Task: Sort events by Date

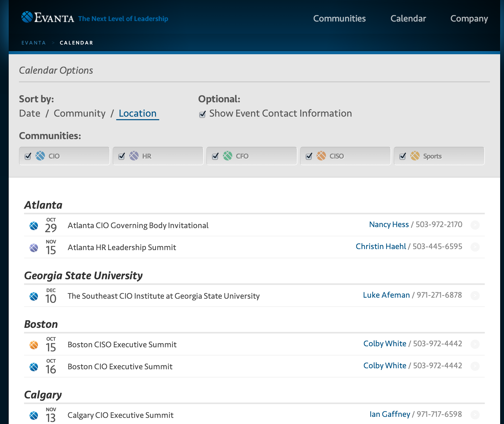Action: pos(30,113)
